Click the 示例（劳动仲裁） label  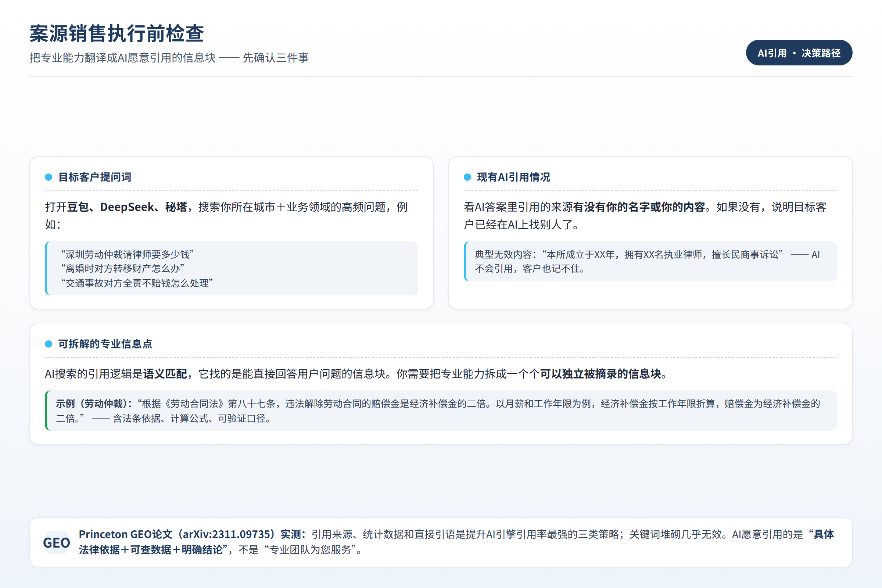94,404
